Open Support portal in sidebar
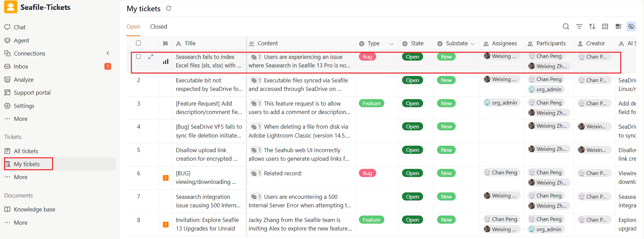This screenshot has width=644, height=239. 32,93
